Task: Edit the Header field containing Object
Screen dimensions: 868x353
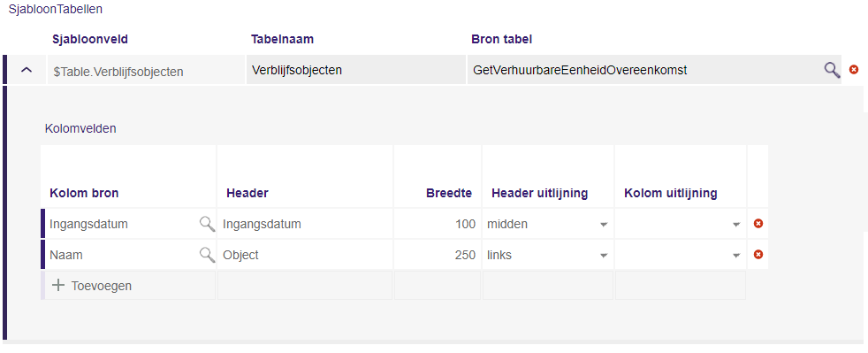Action: (305, 255)
